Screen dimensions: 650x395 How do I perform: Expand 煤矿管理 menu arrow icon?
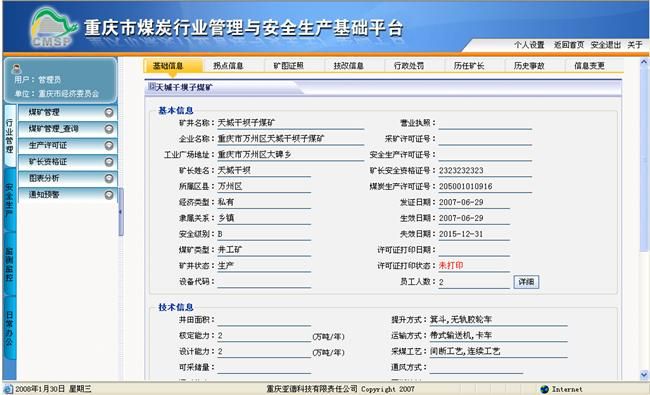tap(109, 112)
